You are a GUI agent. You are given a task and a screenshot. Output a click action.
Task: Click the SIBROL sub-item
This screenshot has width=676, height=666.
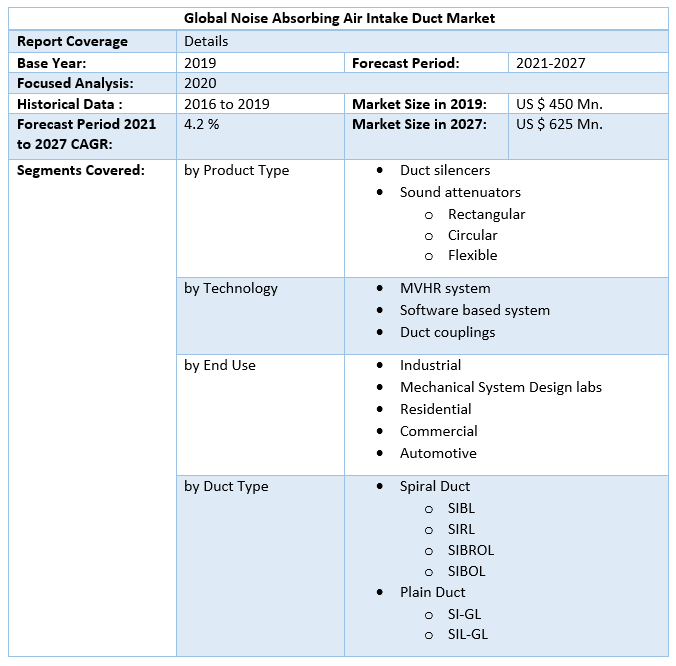pyautogui.click(x=471, y=550)
